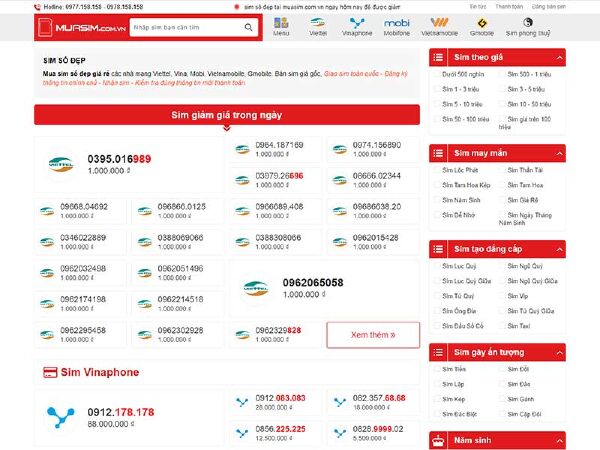Check the Sim Tứ Quý option

437,296
